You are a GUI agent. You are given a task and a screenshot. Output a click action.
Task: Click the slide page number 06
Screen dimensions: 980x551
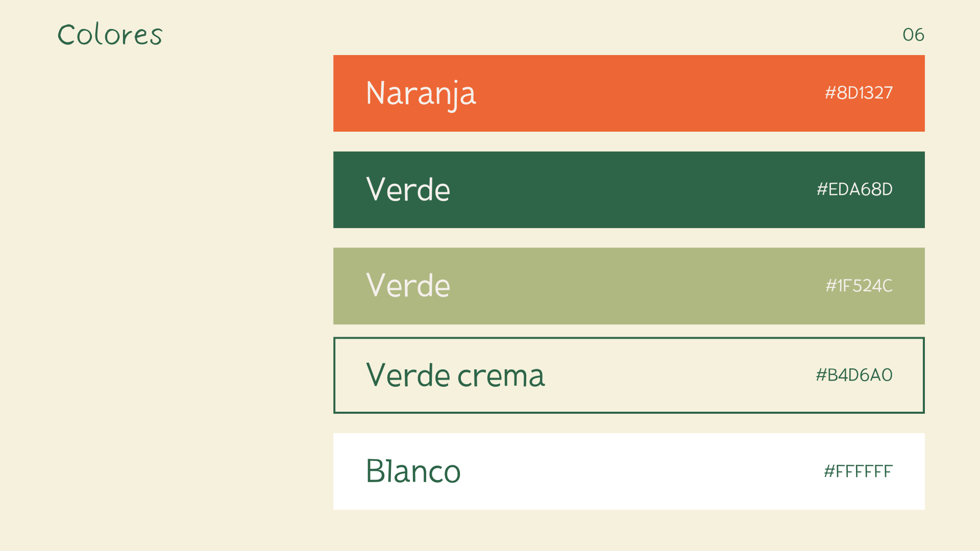913,35
